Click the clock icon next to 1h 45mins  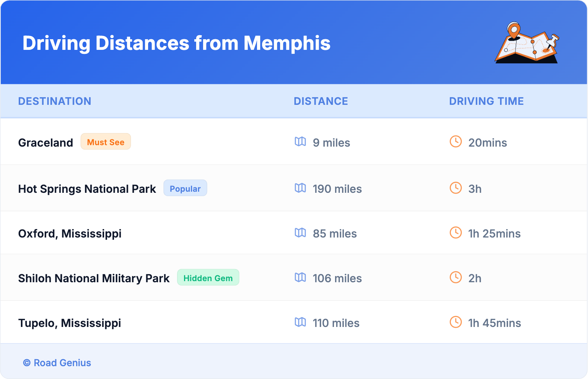click(x=456, y=322)
